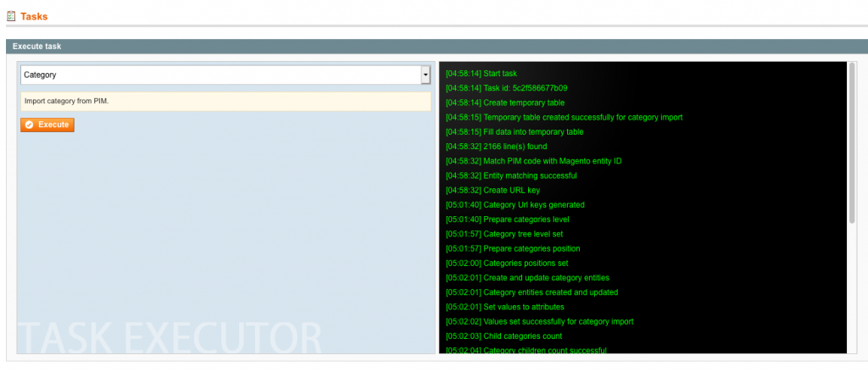Click log line "2166 line(s) found"
This screenshot has height=372, width=868.
pyautogui.click(x=496, y=147)
